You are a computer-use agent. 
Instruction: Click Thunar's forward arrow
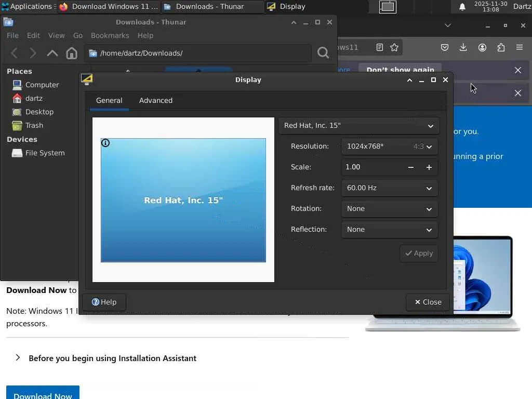click(x=33, y=53)
